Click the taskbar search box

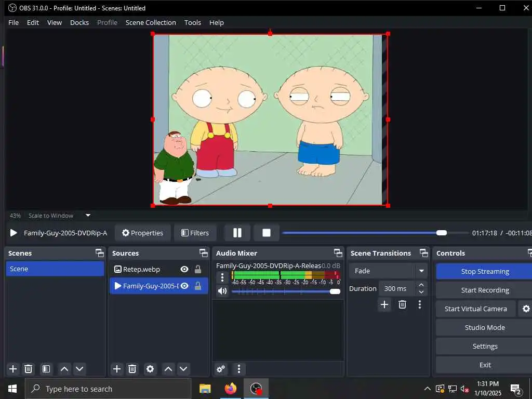click(108, 389)
